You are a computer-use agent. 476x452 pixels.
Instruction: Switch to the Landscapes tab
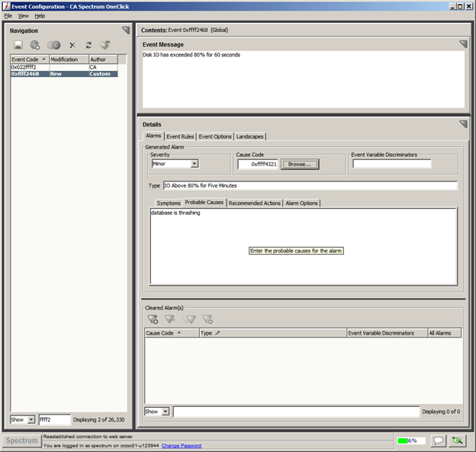250,136
